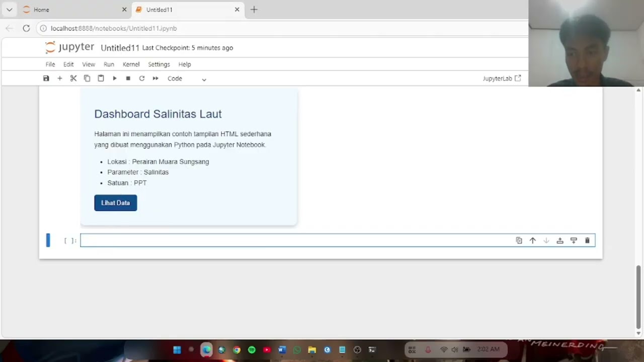
Task: Click the Satuan : PPT item
Action: (x=127, y=183)
